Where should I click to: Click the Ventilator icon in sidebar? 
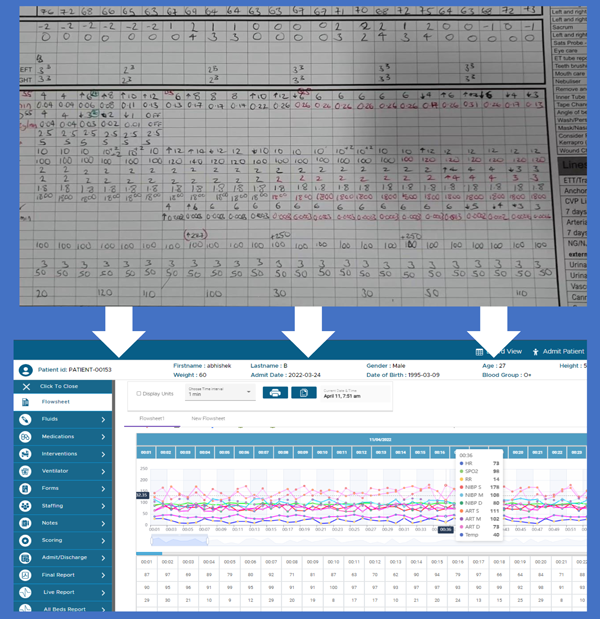pyautogui.click(x=25, y=471)
